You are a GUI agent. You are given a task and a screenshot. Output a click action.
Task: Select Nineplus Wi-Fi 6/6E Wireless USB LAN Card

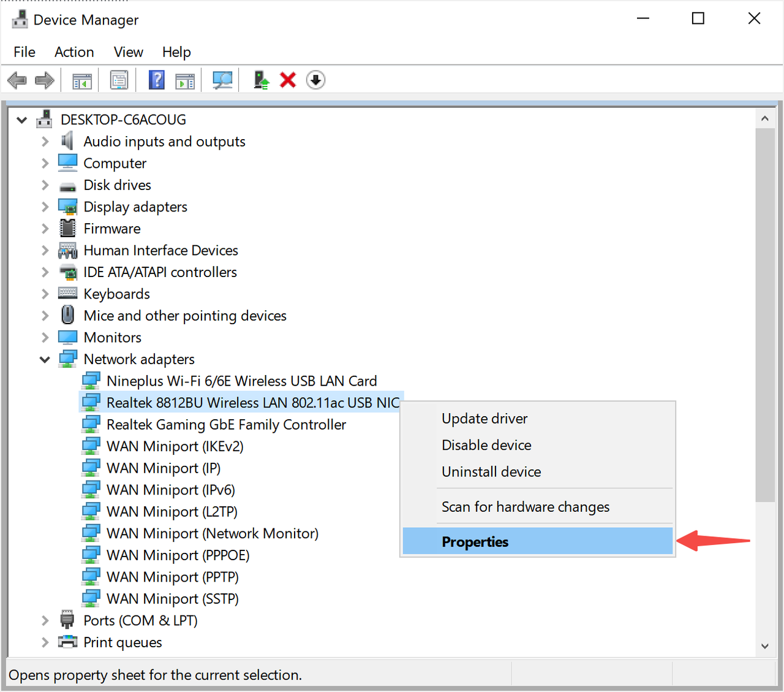(241, 381)
